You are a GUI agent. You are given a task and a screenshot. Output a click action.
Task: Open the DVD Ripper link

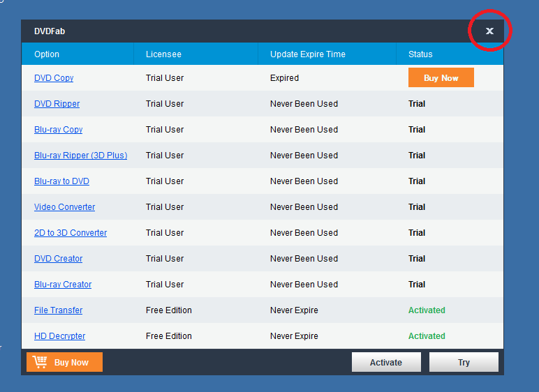pos(57,104)
